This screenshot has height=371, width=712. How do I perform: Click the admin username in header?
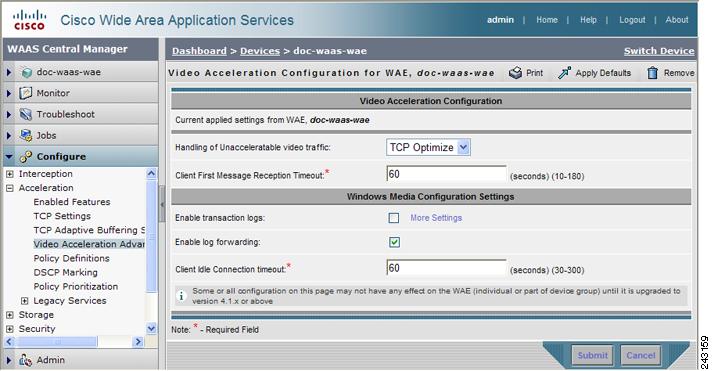[x=500, y=20]
